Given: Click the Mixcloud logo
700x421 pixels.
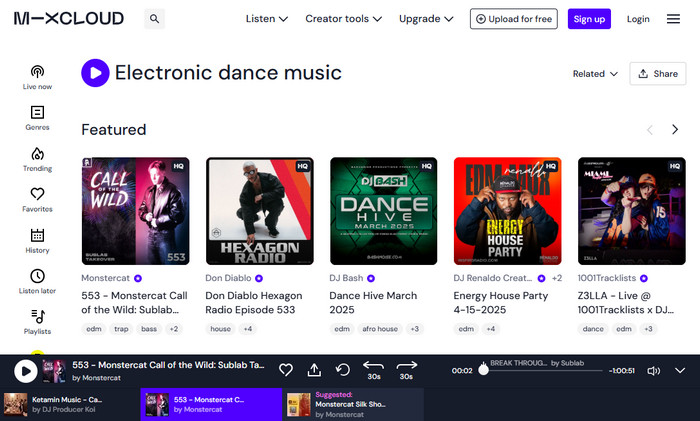Looking at the screenshot, I should click(69, 19).
